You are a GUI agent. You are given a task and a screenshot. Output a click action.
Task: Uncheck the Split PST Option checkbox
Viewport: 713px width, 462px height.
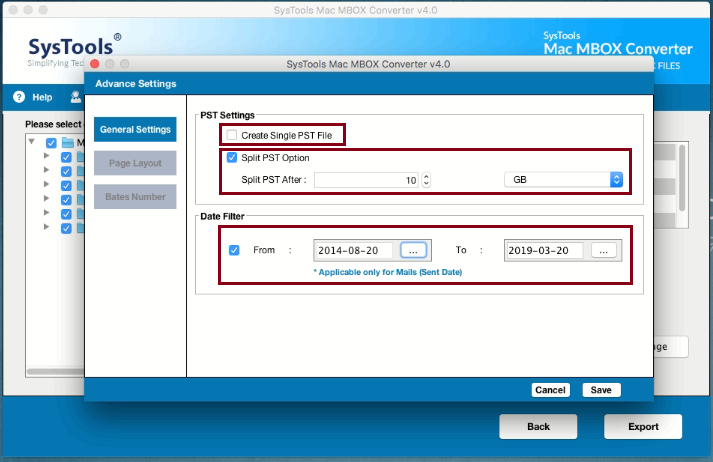pyautogui.click(x=232, y=157)
